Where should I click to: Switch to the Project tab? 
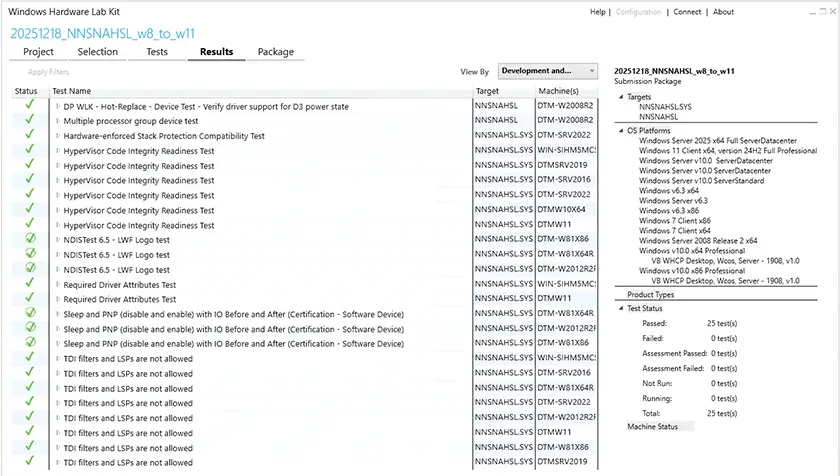click(39, 52)
